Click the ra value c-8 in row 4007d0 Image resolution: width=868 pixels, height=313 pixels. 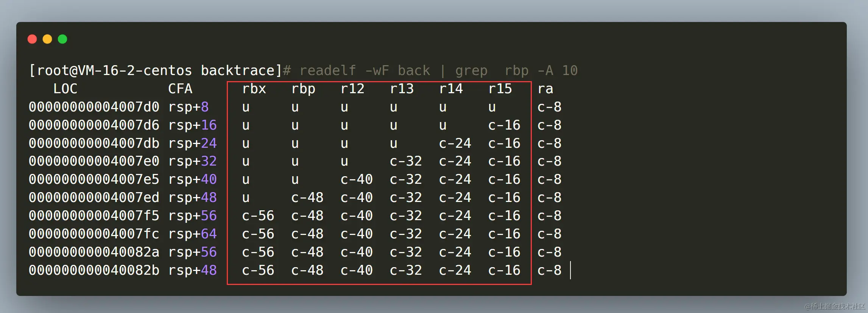click(x=550, y=107)
